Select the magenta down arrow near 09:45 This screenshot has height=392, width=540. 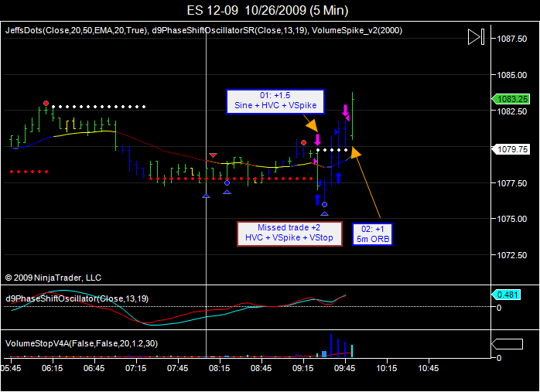click(345, 111)
